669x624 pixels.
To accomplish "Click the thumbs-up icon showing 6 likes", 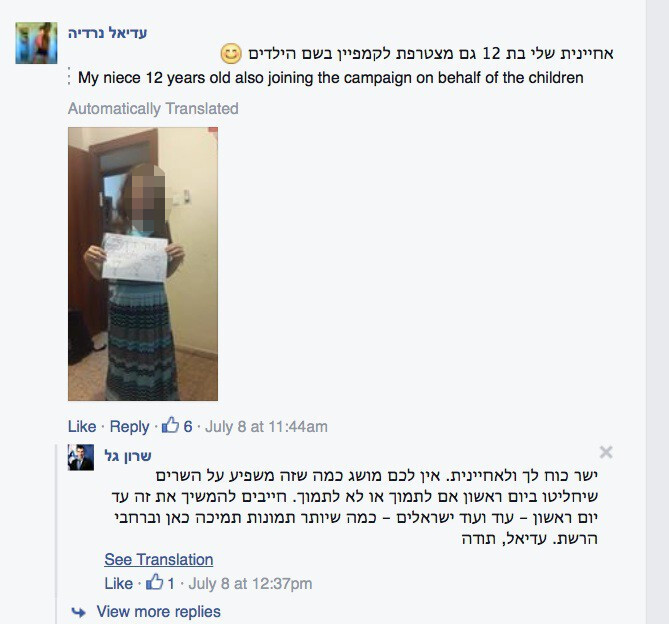I will click(170, 425).
